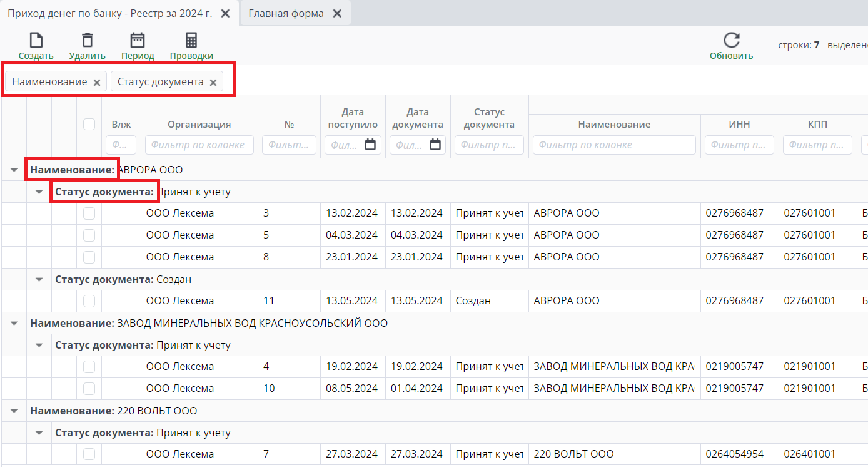Image resolution: width=868 pixels, height=467 pixels.
Task: Switch to the Главная форма tab
Action: click(286, 13)
